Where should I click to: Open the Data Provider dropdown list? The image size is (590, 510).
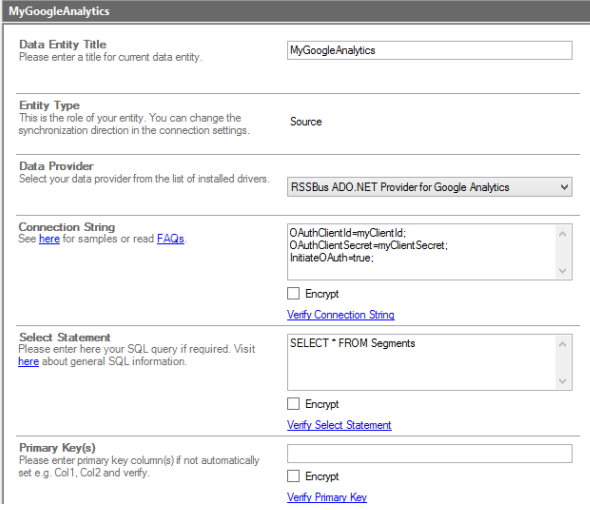429,187
